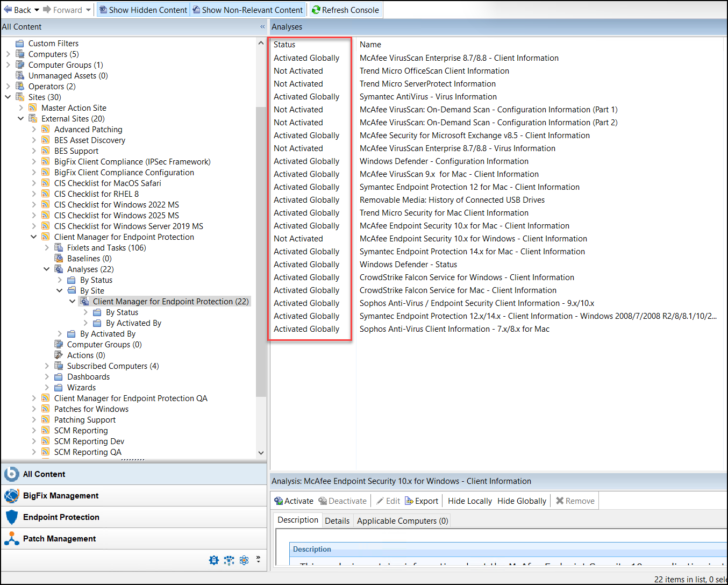This screenshot has height=585, width=728.
Task: Expand the Computers tree node
Action: tap(8, 54)
